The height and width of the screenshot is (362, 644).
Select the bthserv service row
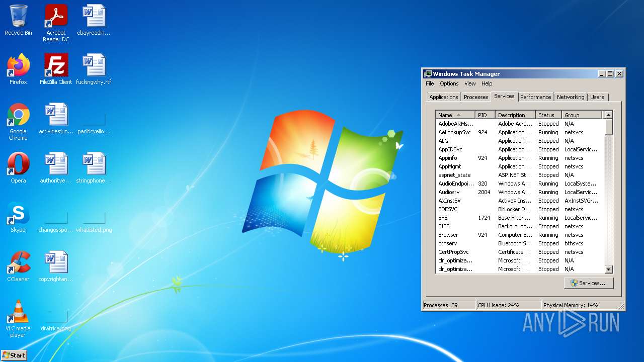coord(520,243)
